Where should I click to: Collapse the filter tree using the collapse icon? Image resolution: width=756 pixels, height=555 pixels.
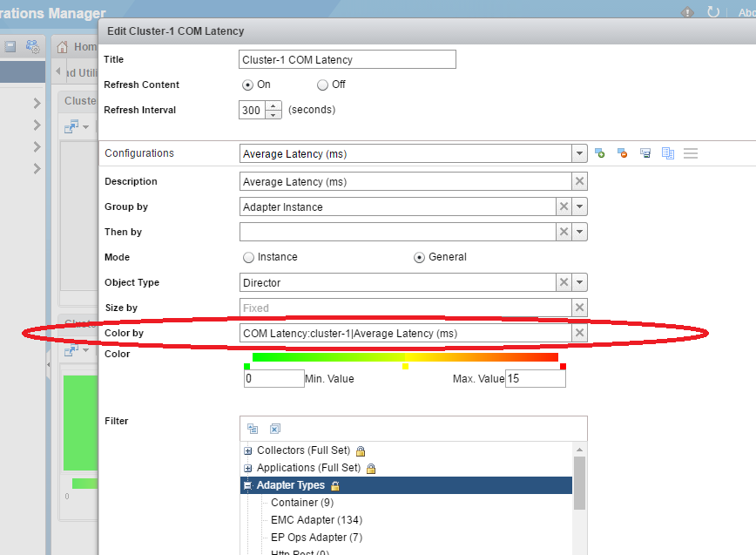pos(253,429)
